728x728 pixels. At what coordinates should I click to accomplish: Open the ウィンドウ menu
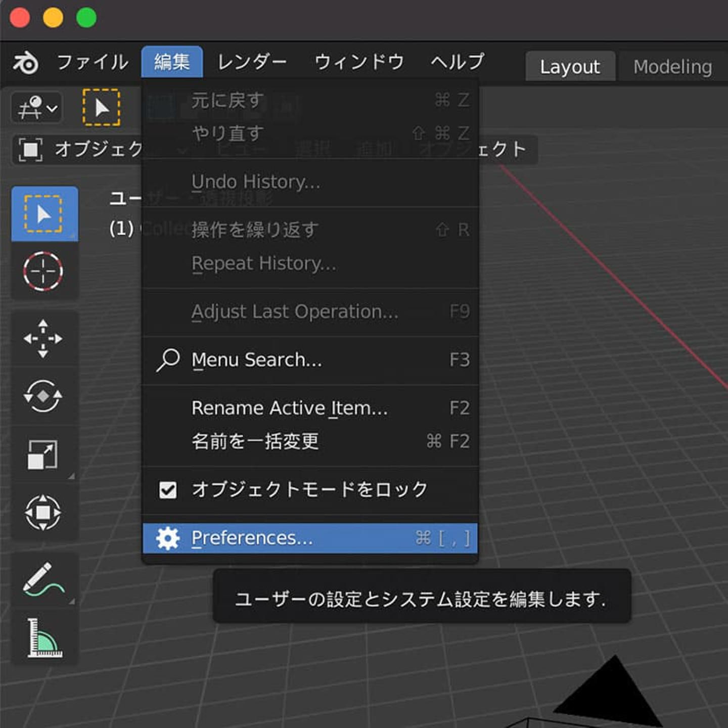pyautogui.click(x=359, y=62)
